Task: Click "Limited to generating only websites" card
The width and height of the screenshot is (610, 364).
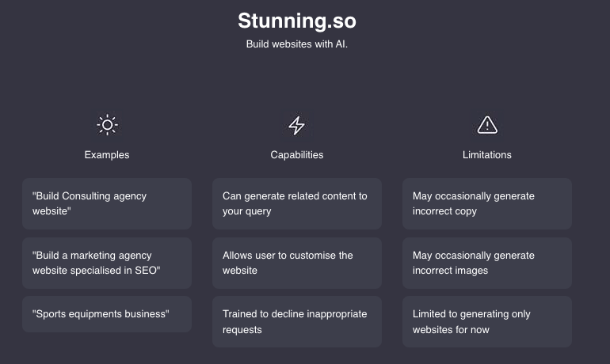Action: [487, 321]
